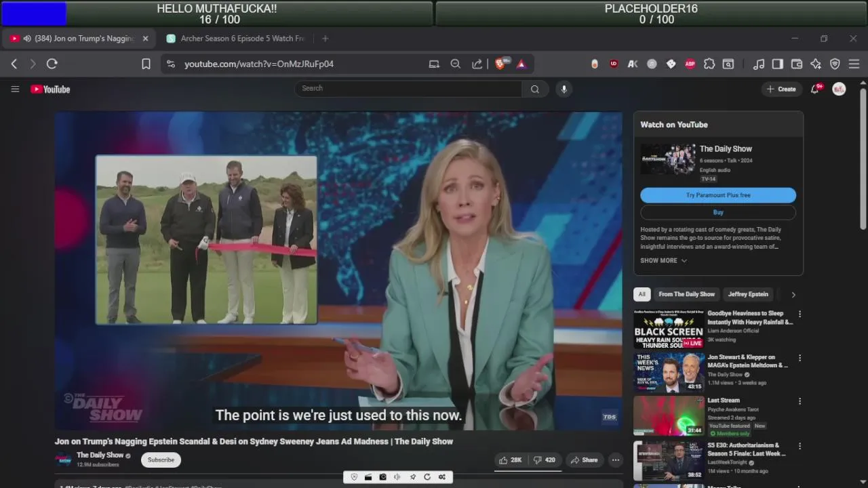Expand SHOW MORE in Watch on YouTube card
The width and height of the screenshot is (868, 488).
click(x=664, y=260)
